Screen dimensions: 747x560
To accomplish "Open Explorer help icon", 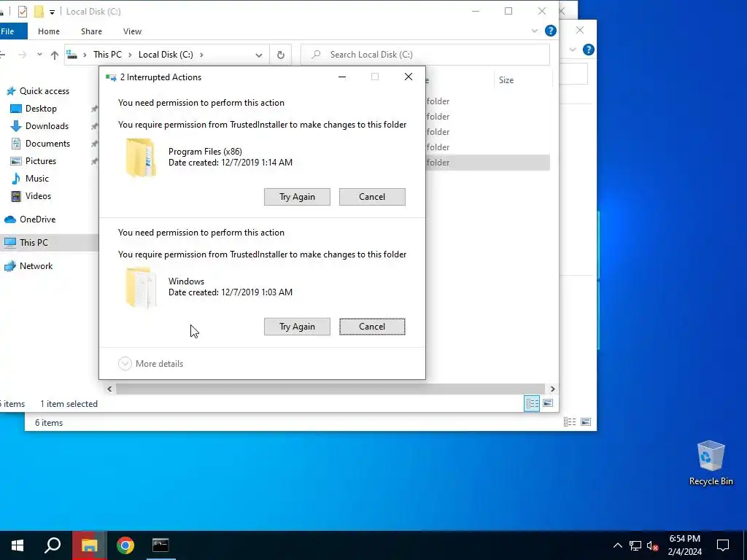I will tap(550, 31).
